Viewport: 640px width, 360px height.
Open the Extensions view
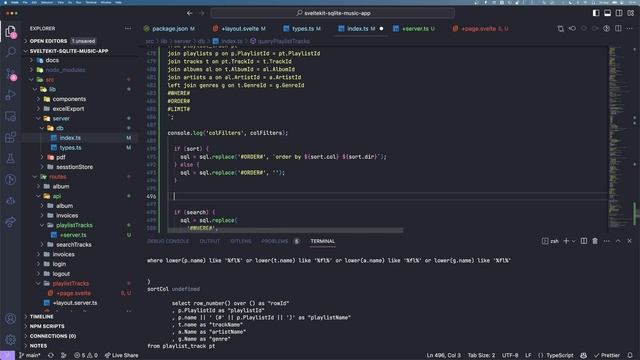coord(11,138)
